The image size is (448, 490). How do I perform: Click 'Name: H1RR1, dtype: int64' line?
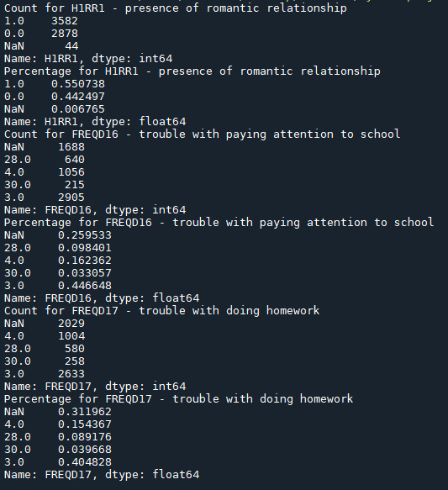click(x=88, y=59)
